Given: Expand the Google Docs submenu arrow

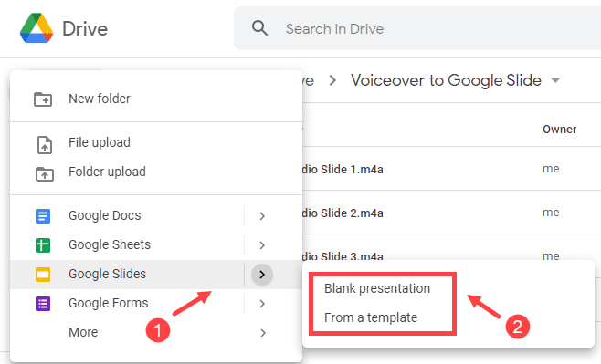Looking at the screenshot, I should pos(262,216).
